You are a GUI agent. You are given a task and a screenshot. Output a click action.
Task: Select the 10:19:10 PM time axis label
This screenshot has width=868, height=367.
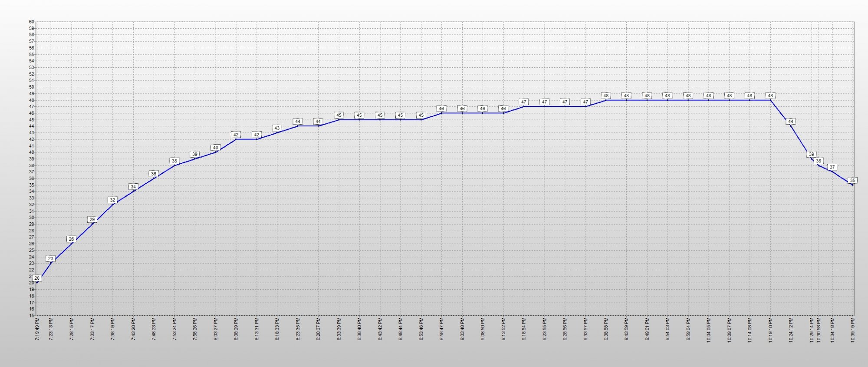[x=771, y=330]
